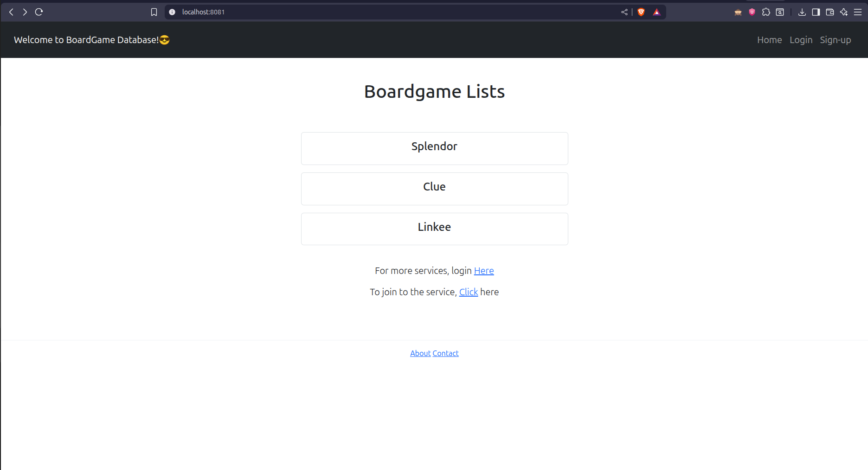
Task: Bookmark this page using the bookmark icon
Action: [154, 12]
